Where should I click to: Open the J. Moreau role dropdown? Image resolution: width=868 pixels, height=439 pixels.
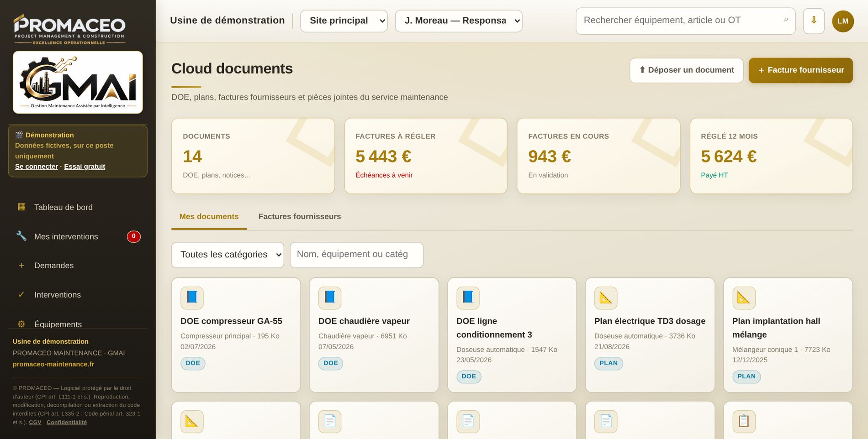(459, 21)
